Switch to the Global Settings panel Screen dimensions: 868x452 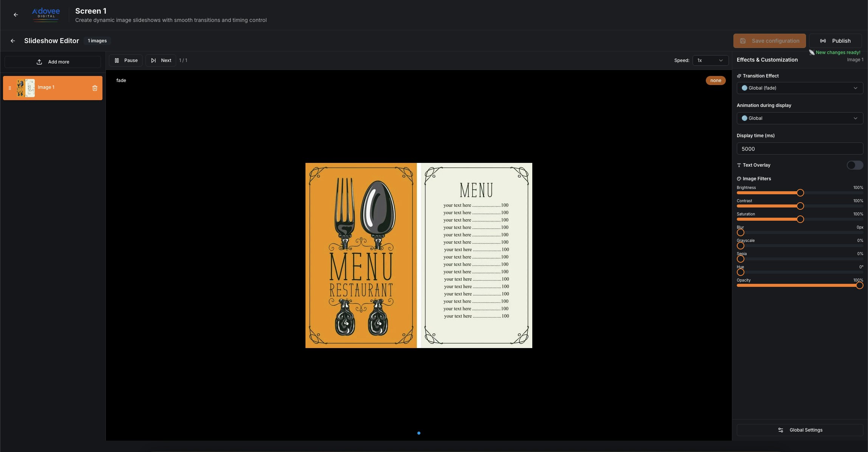point(800,430)
